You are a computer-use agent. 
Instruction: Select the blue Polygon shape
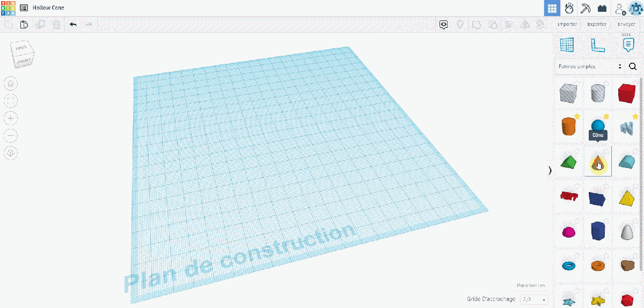598,231
